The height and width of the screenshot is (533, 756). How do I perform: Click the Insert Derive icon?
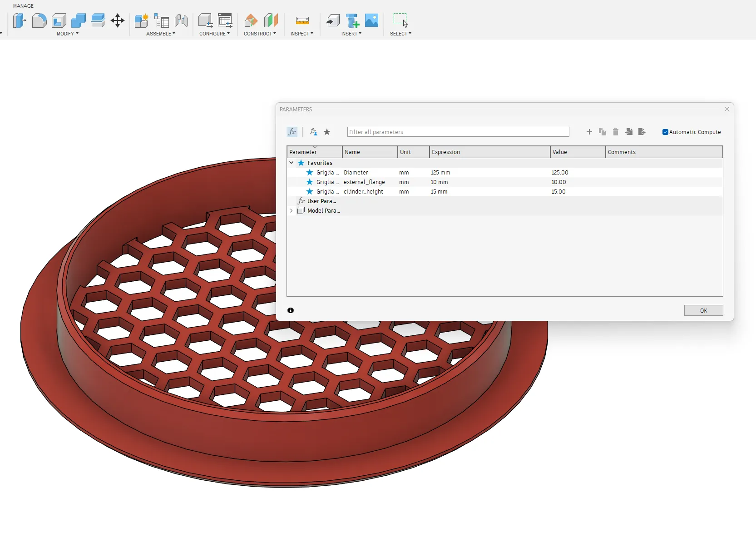333,20
